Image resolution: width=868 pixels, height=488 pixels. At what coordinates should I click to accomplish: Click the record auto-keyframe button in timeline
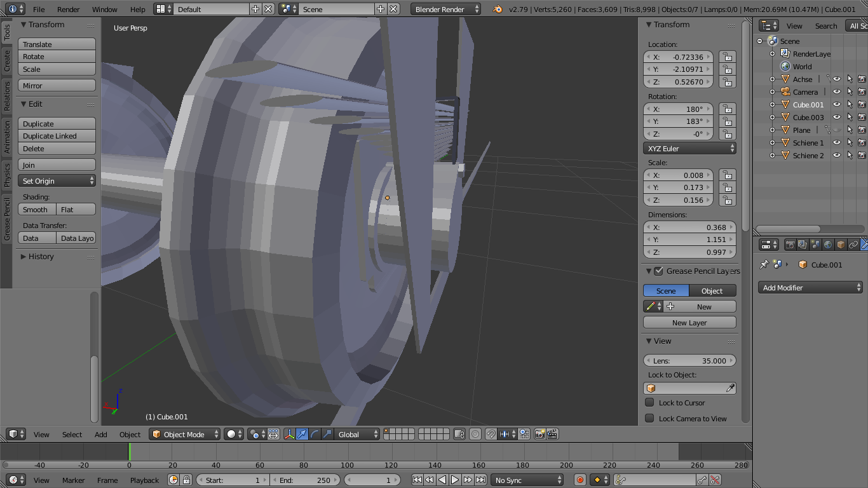(x=580, y=480)
